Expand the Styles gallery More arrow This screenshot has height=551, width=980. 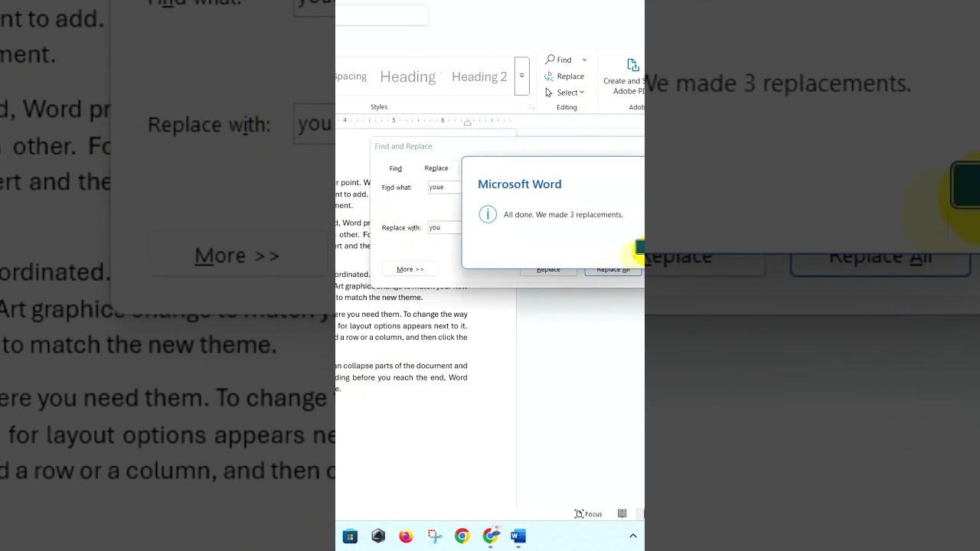pos(521,76)
